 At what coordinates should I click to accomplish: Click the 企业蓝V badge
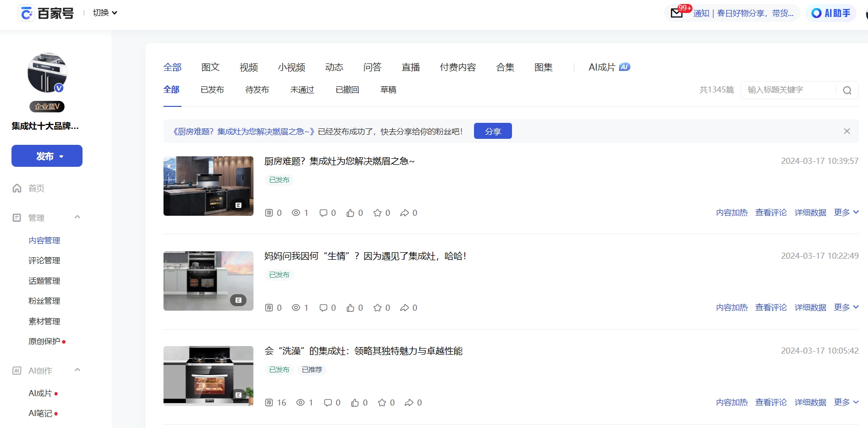point(47,106)
